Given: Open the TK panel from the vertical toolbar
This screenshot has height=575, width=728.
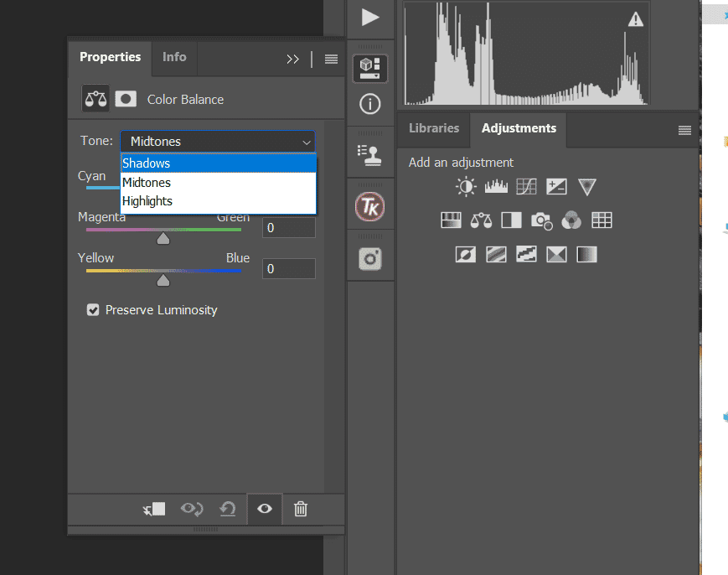Looking at the screenshot, I should click(370, 205).
